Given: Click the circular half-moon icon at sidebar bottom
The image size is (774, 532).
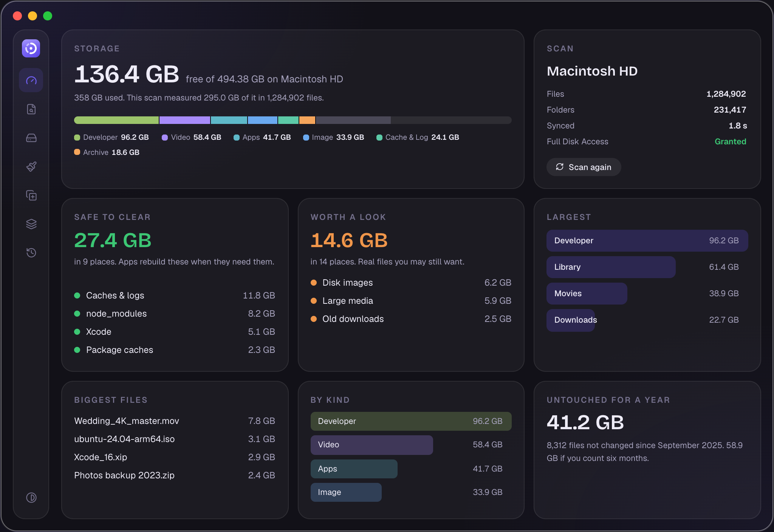Looking at the screenshot, I should [x=31, y=498].
